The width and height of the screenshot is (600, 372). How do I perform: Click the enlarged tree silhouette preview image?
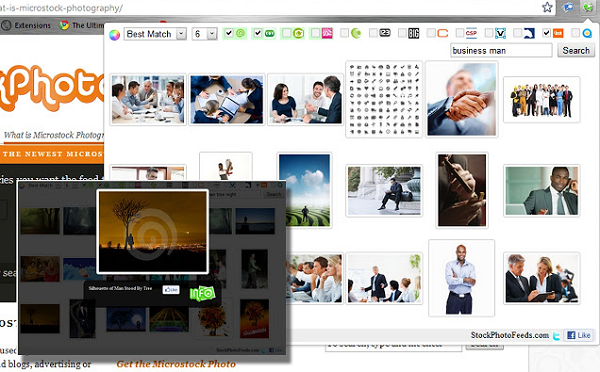point(152,232)
